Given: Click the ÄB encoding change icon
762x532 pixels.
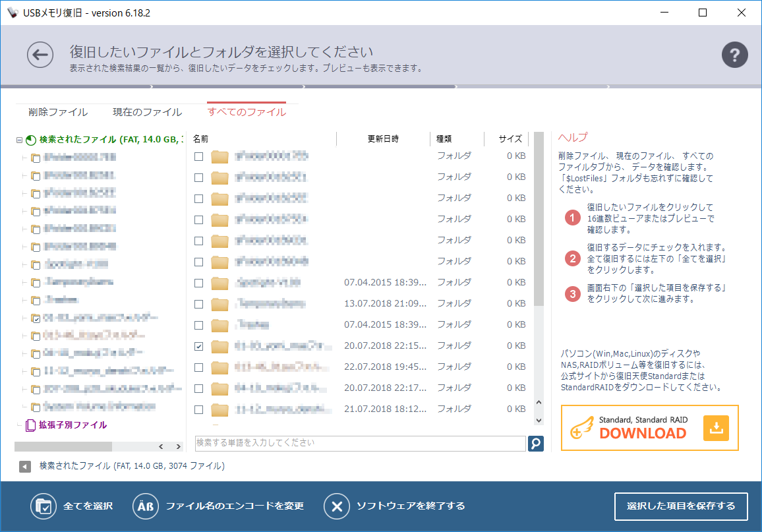Looking at the screenshot, I should click(x=146, y=506).
